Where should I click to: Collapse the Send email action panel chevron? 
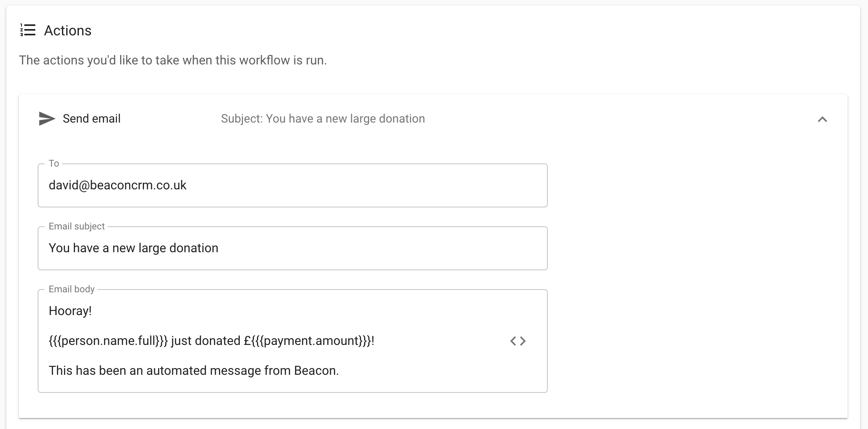[x=822, y=119]
